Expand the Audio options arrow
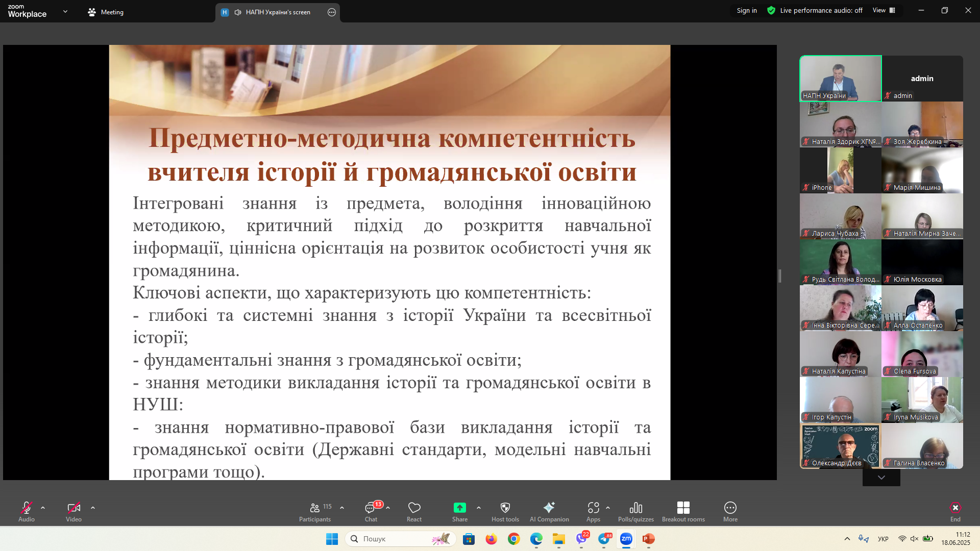The image size is (980, 551). pos(43,508)
